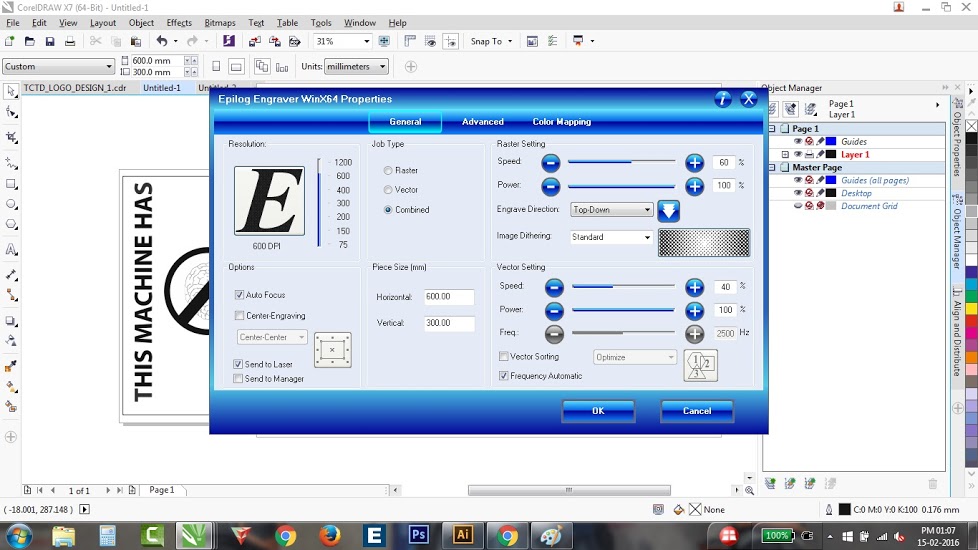The width and height of the screenshot is (978, 550).
Task: Increase vector power with plus button
Action: pyautogui.click(x=694, y=311)
